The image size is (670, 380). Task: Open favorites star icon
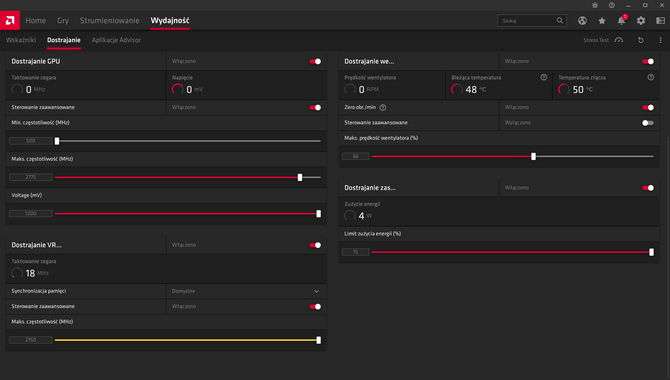(602, 21)
